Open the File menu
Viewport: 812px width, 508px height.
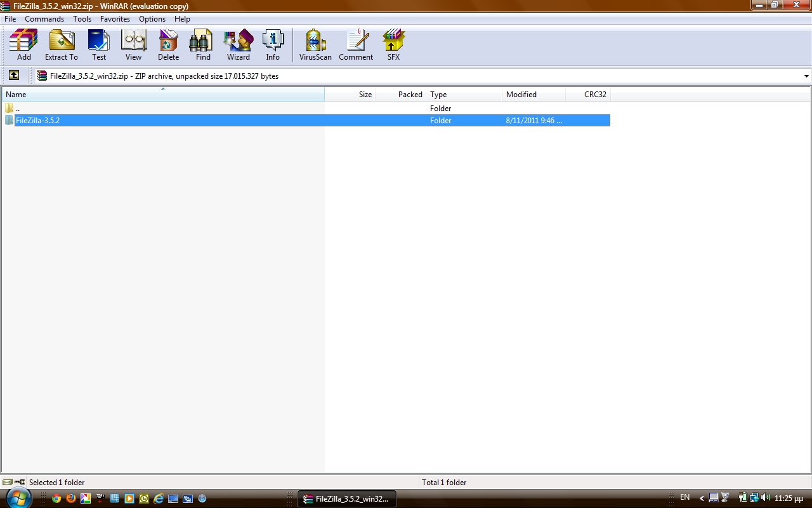tap(10, 19)
